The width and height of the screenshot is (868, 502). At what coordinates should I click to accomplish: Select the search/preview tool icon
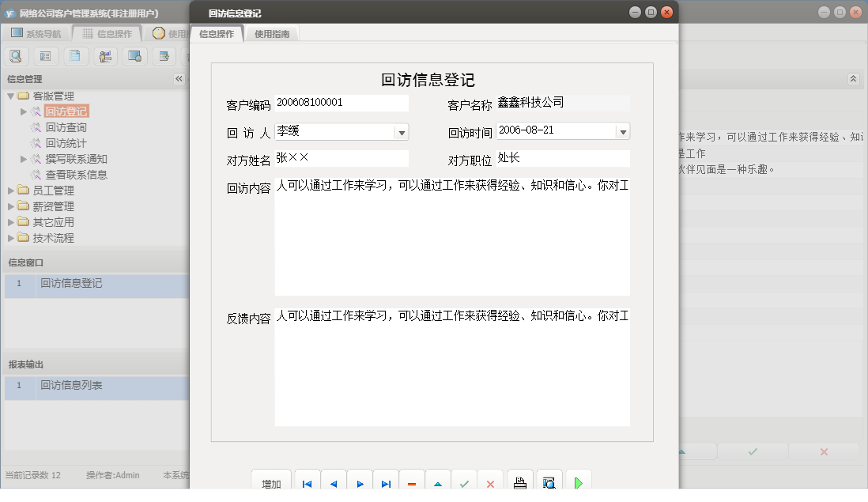(16, 55)
